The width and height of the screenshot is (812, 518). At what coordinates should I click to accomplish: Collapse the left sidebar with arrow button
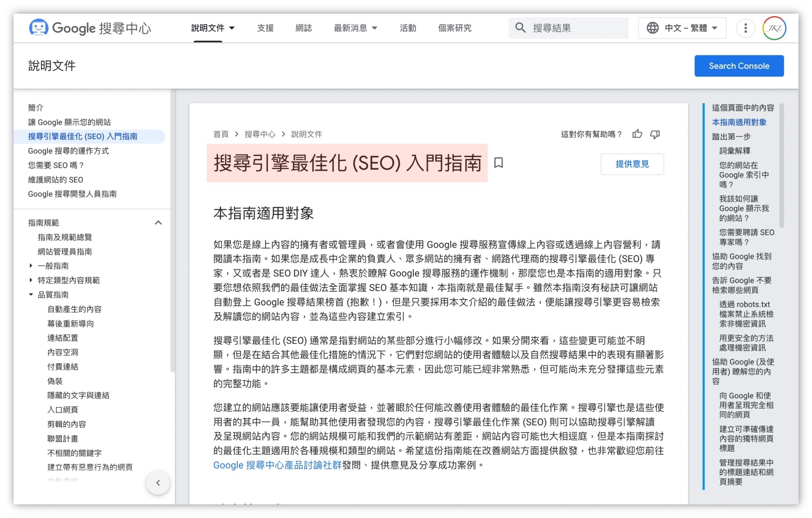click(x=158, y=483)
